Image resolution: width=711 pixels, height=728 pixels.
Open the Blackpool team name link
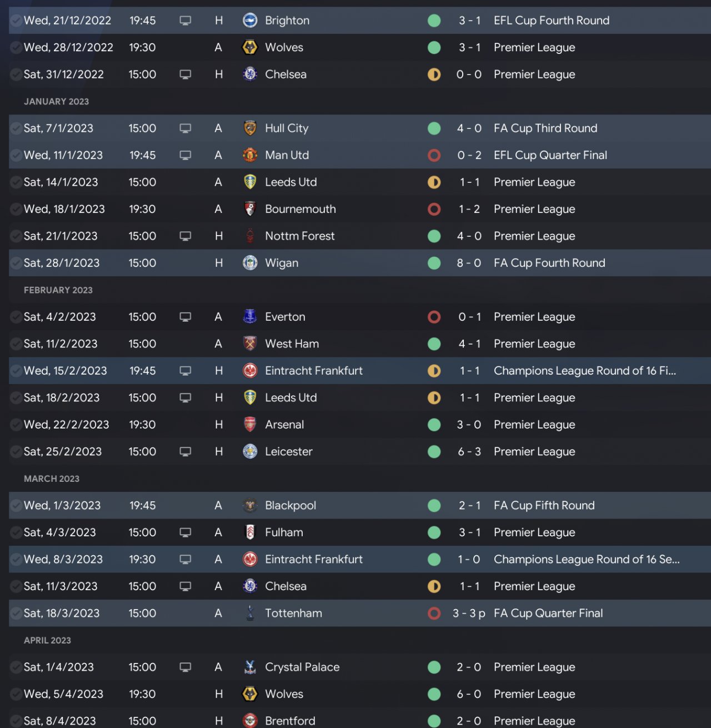(290, 506)
